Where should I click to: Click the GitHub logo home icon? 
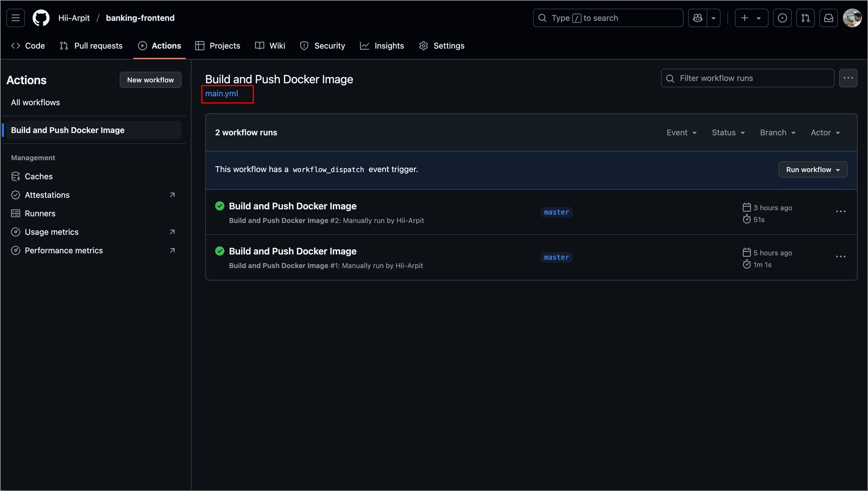point(41,18)
